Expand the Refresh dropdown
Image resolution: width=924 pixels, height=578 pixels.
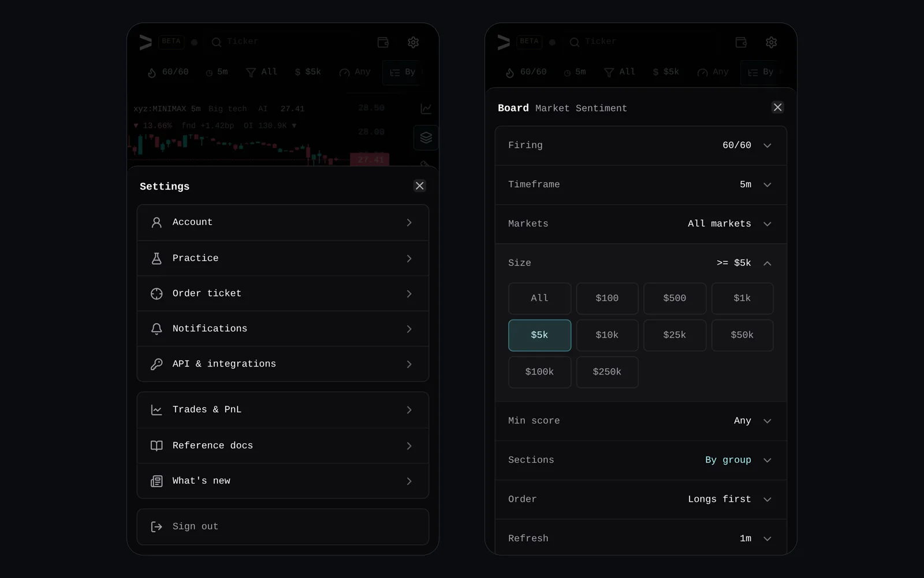point(641,539)
